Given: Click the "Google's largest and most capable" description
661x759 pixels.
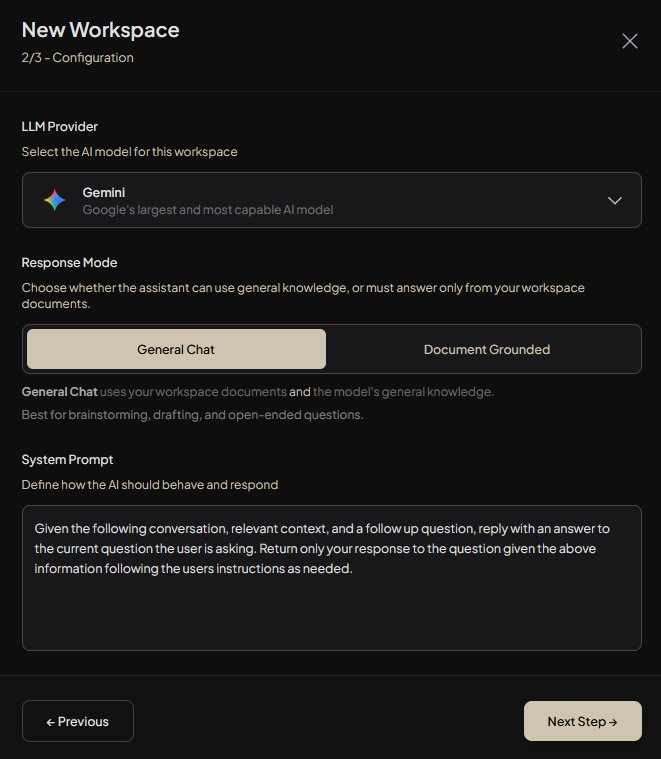Looking at the screenshot, I should coord(208,210).
